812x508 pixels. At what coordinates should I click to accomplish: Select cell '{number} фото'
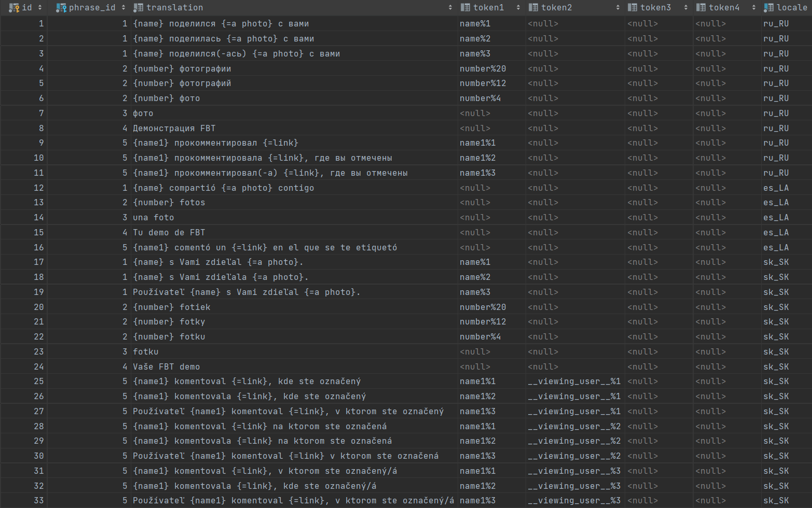[x=294, y=98]
